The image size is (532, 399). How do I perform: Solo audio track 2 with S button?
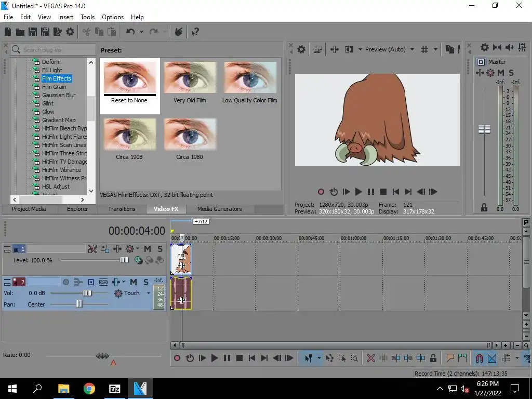click(146, 282)
